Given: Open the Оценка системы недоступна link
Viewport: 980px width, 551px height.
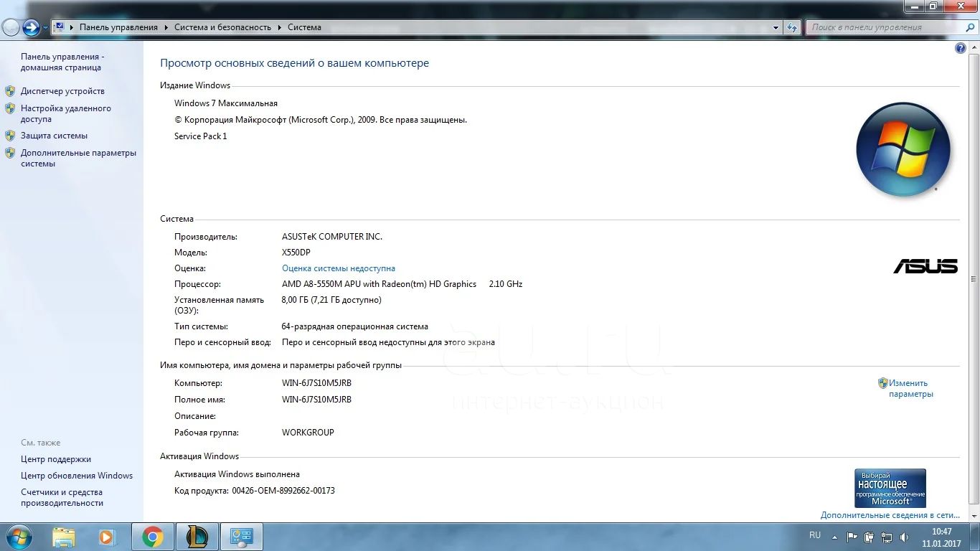Looking at the screenshot, I should coord(339,268).
